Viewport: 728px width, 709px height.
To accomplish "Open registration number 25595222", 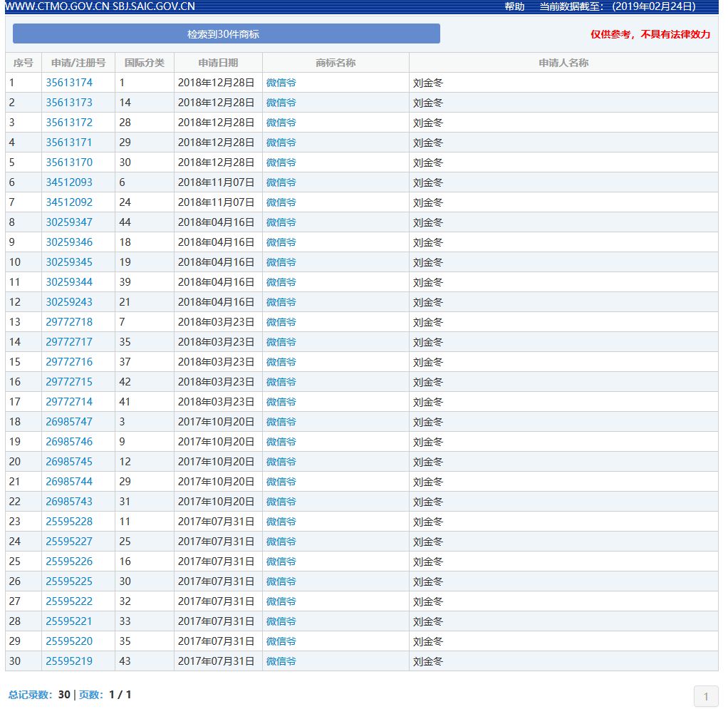I will [69, 601].
